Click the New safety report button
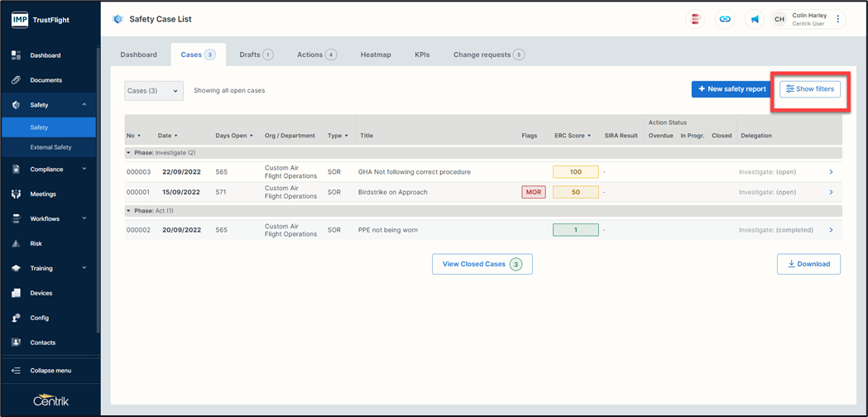Screen dimensions: 868x417 click(731, 89)
